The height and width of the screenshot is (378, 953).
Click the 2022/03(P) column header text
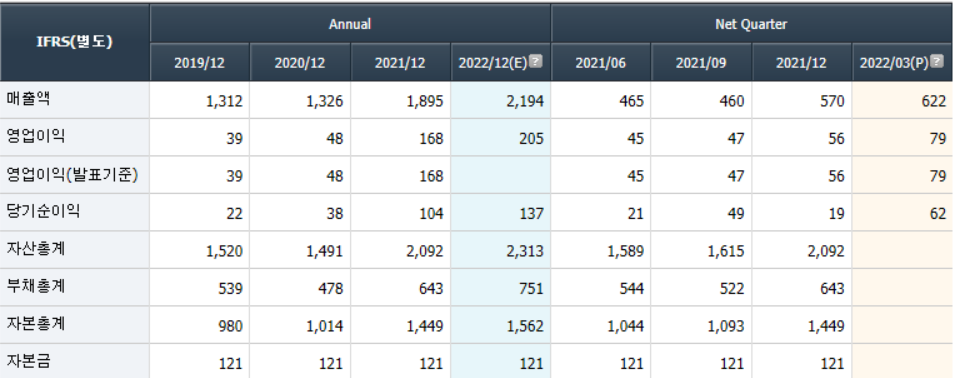[893, 63]
